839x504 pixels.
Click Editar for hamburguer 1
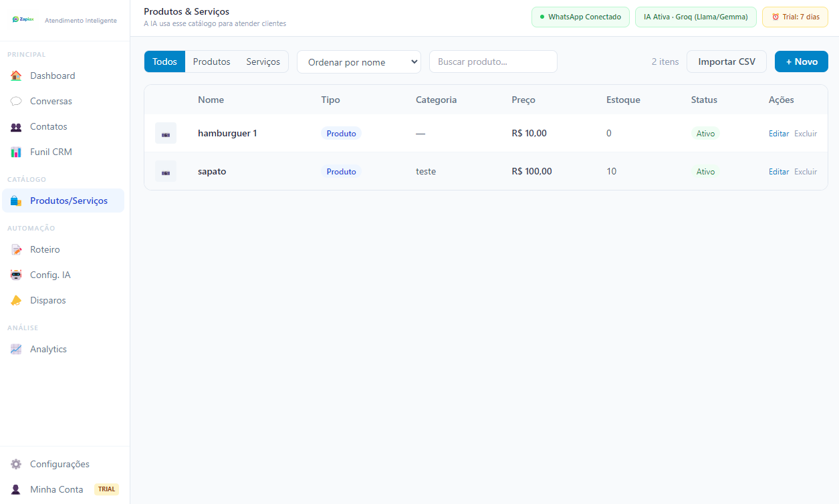[779, 134]
